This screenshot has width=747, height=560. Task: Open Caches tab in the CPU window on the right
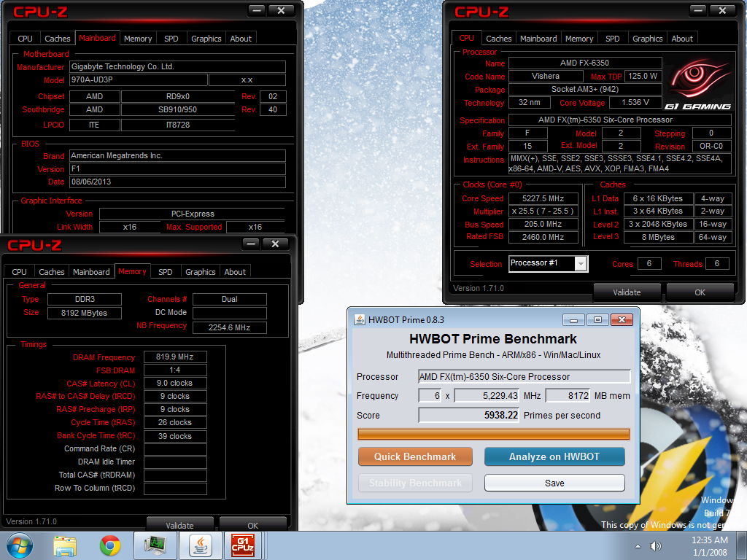pyautogui.click(x=499, y=39)
